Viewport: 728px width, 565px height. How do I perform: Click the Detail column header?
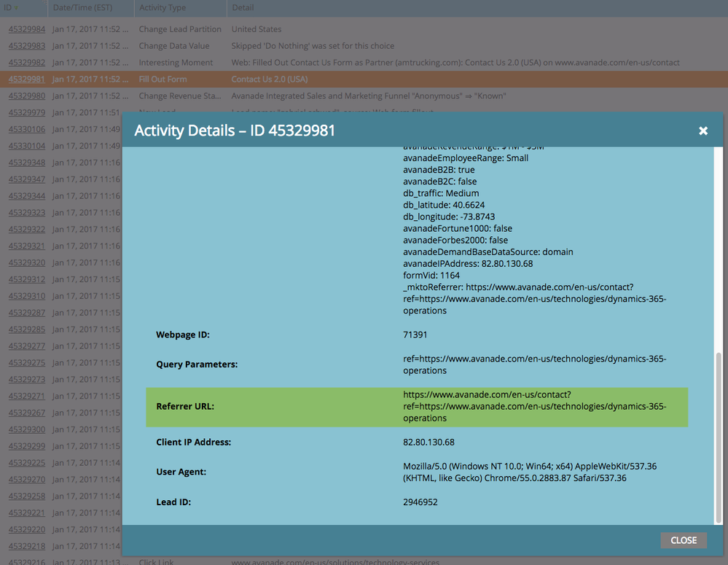pyautogui.click(x=243, y=8)
